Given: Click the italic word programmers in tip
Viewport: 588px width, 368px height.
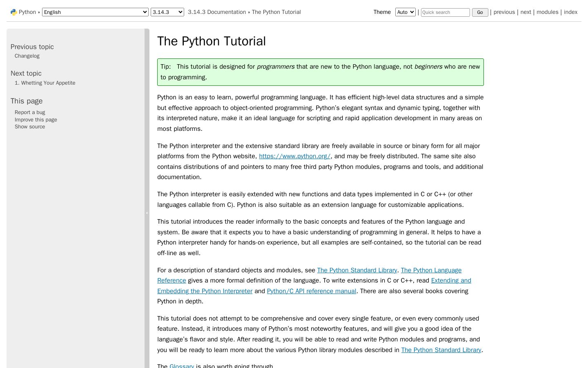Looking at the screenshot, I should point(276,67).
